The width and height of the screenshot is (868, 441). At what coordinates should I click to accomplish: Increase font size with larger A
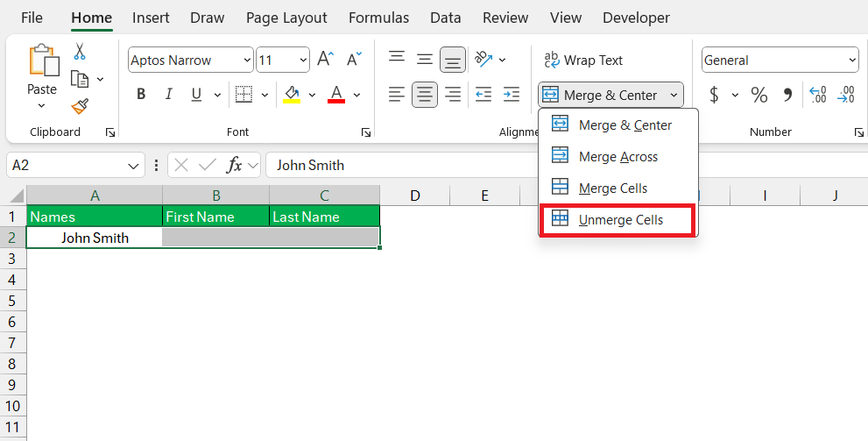coord(326,60)
